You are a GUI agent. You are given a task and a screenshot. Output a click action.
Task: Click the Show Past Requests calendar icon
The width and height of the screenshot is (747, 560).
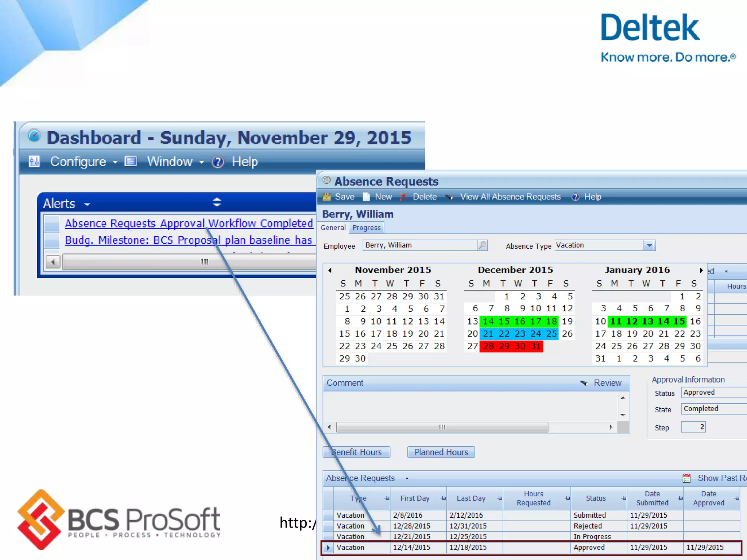coord(686,478)
